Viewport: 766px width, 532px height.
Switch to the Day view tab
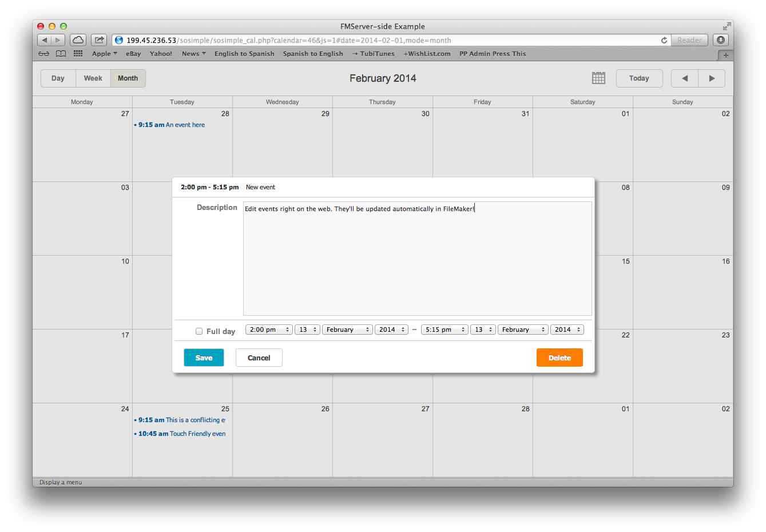58,78
